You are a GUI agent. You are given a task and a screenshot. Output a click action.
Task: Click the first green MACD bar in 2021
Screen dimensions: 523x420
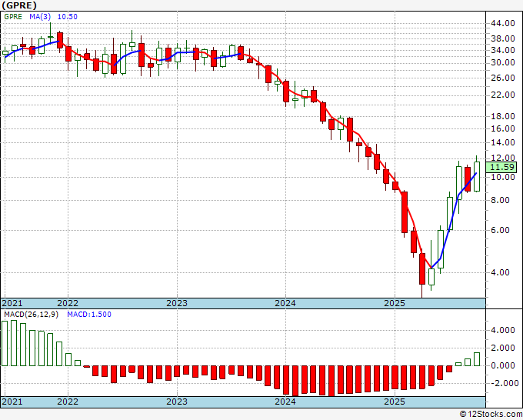5,344
